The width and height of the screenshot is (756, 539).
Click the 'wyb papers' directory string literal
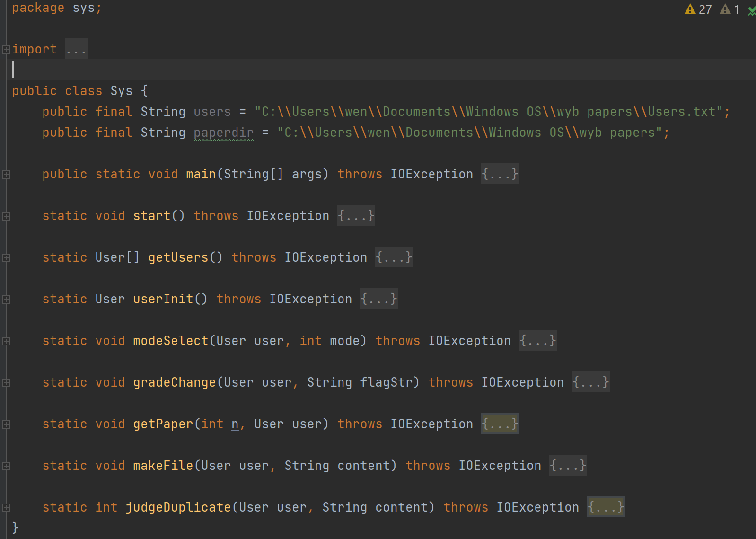pyautogui.click(x=470, y=133)
